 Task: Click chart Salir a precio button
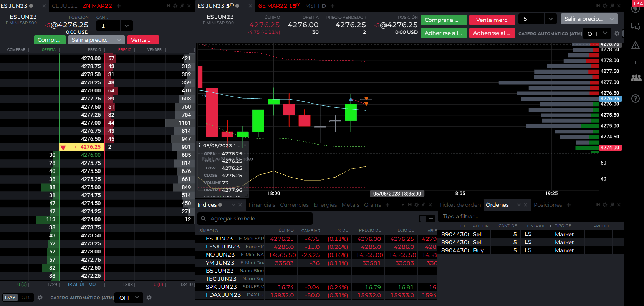click(584, 19)
